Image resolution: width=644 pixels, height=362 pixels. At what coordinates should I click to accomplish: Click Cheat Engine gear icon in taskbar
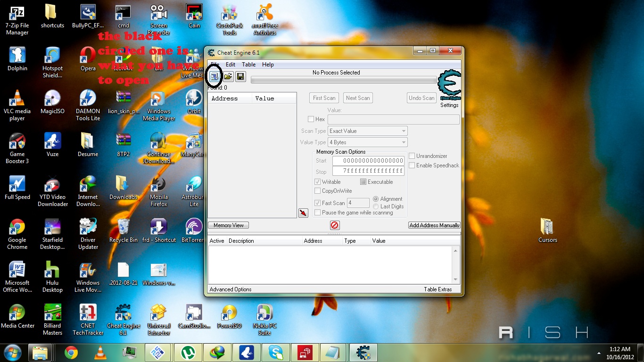pos(363,352)
